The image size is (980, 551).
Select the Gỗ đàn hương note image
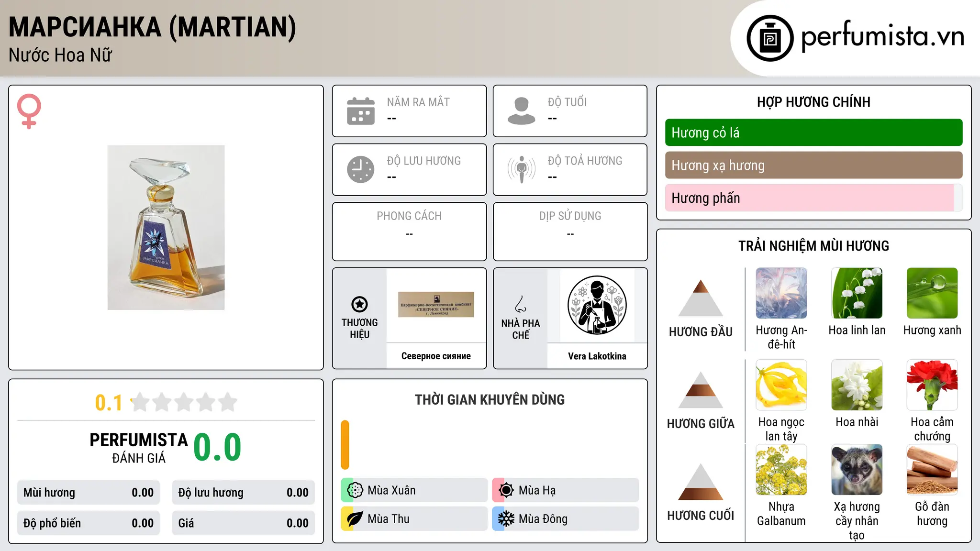point(932,470)
